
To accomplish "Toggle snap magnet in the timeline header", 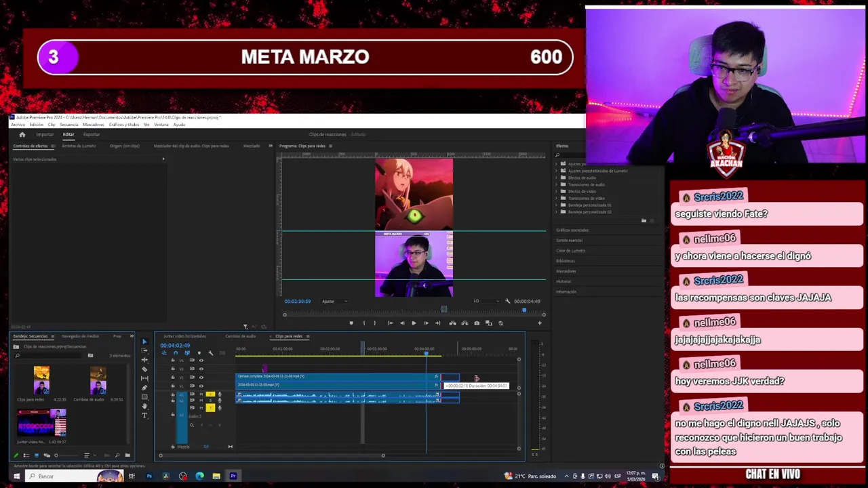I will click(x=176, y=353).
